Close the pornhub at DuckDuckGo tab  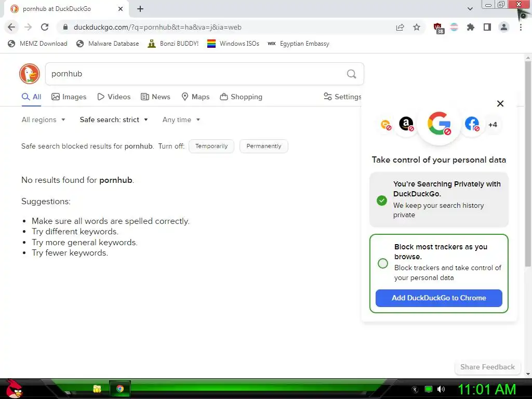[x=121, y=9]
